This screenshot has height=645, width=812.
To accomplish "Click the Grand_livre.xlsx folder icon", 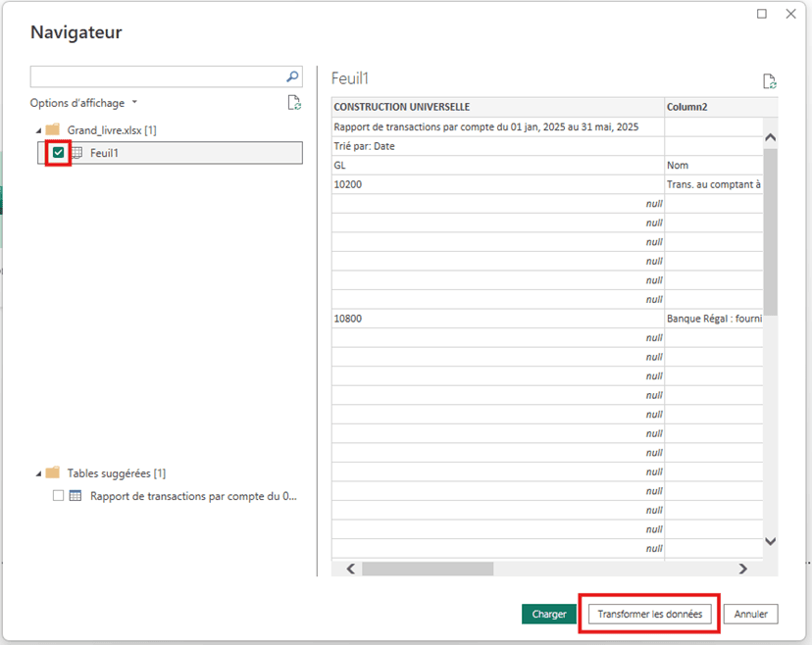I will point(53,129).
